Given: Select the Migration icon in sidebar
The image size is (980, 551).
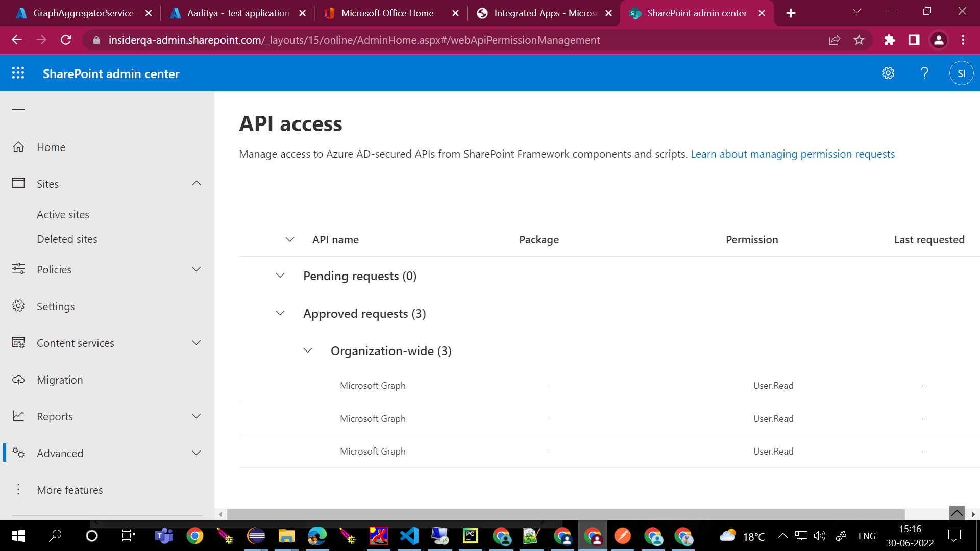Looking at the screenshot, I should tap(18, 380).
